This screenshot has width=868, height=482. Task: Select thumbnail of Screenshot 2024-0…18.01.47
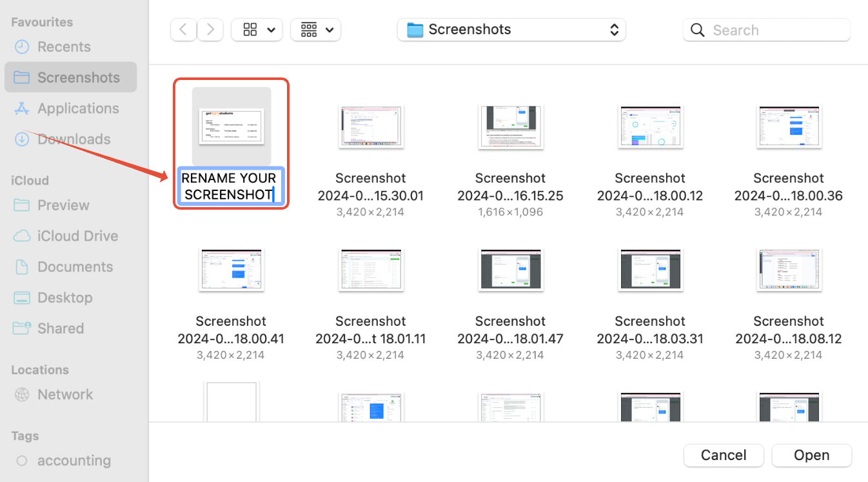[510, 269]
